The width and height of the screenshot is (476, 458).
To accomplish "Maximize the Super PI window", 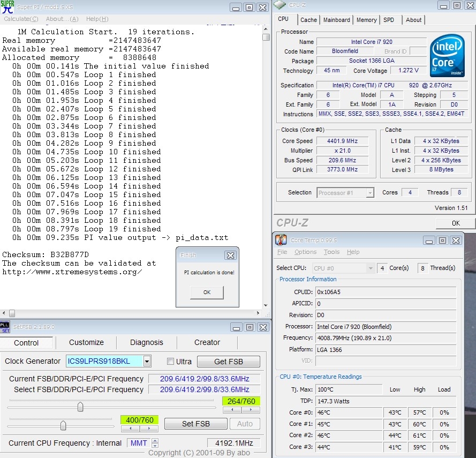I will [249, 7].
